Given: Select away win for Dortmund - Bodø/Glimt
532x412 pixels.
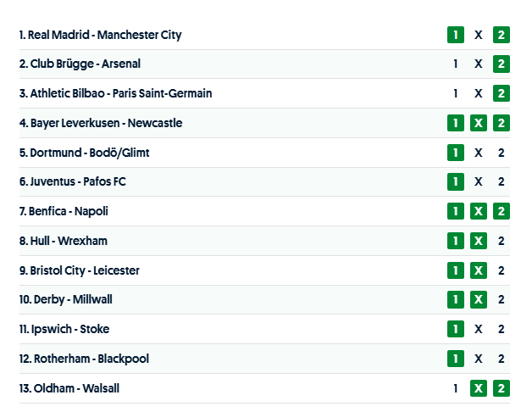Looking at the screenshot, I should [x=502, y=153].
